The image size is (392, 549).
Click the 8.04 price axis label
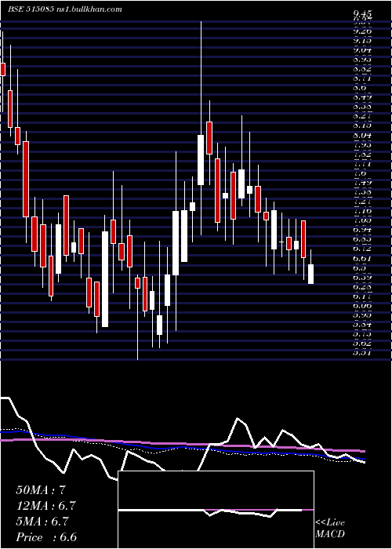363,135
